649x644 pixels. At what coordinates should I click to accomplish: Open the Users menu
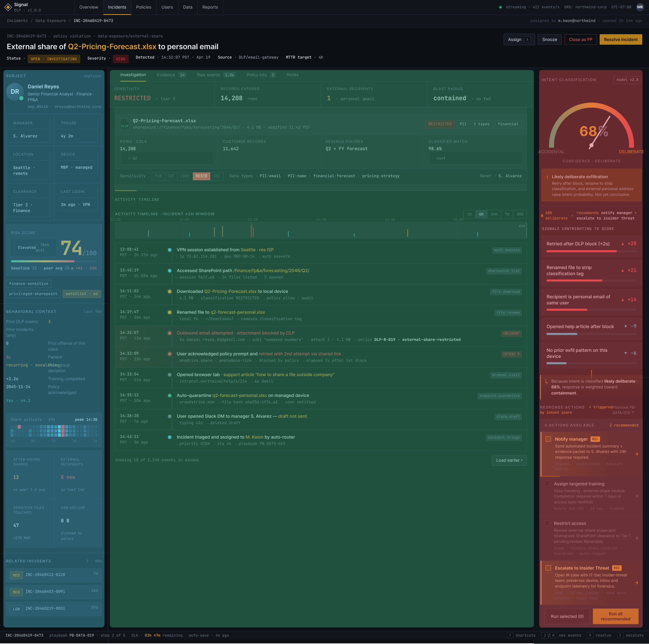167,7
